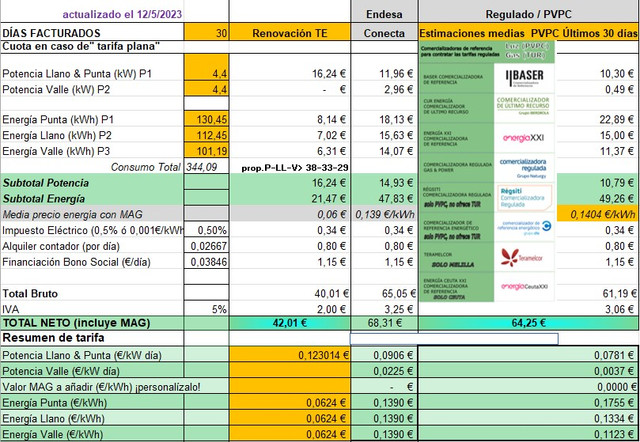Click Renovación TE Total Bruto 40,01 €
Image resolution: width=640 pixels, height=442 pixels.
[290, 293]
